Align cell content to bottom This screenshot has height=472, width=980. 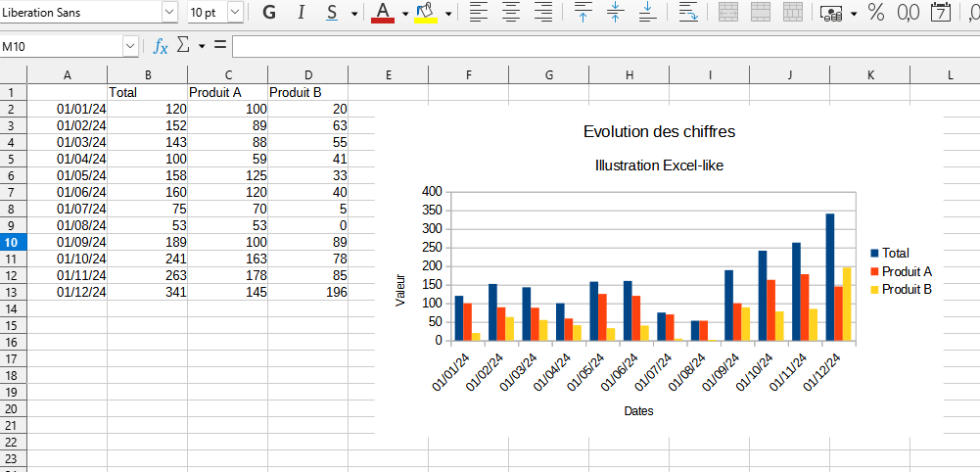click(x=648, y=13)
